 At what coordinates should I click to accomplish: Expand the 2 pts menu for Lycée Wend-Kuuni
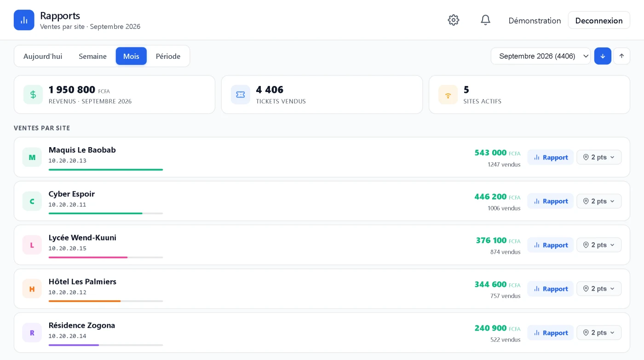(599, 245)
